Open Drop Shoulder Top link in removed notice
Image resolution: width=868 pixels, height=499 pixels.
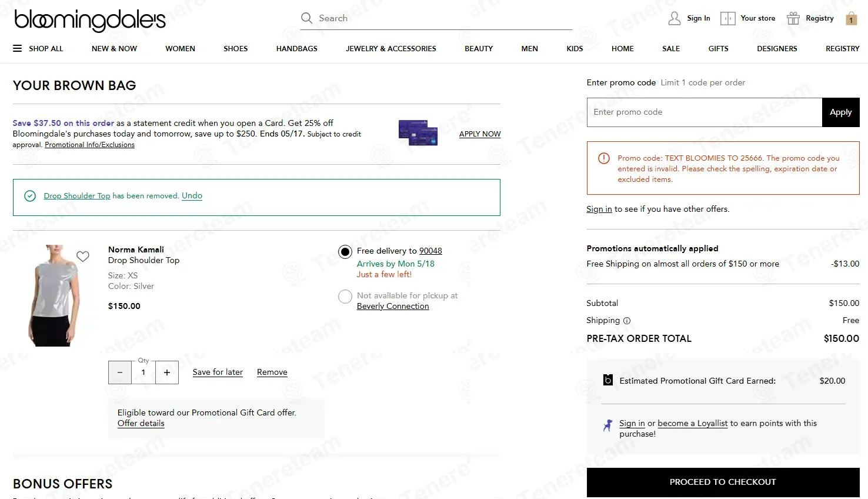(77, 195)
